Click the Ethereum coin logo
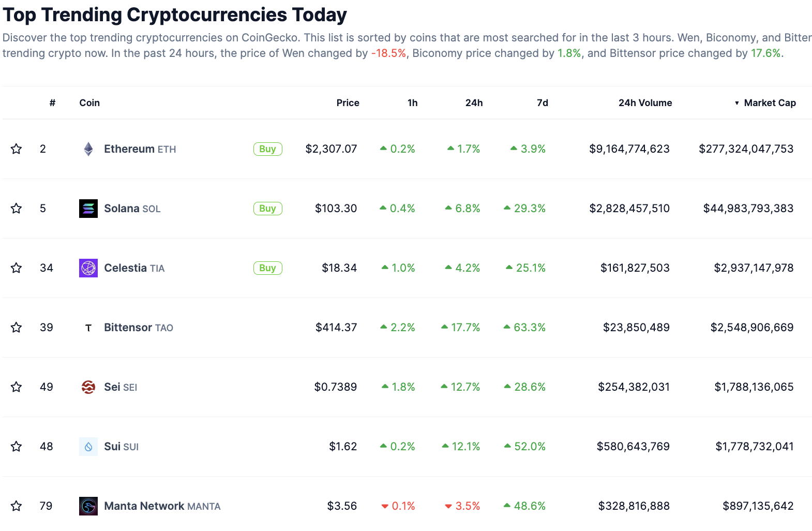The width and height of the screenshot is (812, 531). (88, 149)
